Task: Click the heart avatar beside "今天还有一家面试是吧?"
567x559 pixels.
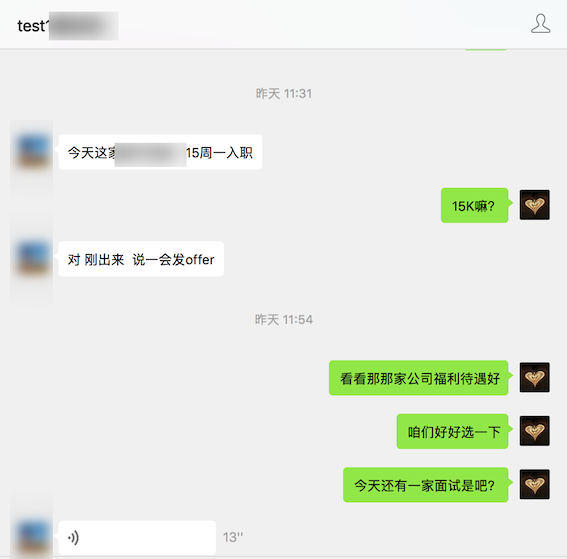Action: (x=534, y=484)
